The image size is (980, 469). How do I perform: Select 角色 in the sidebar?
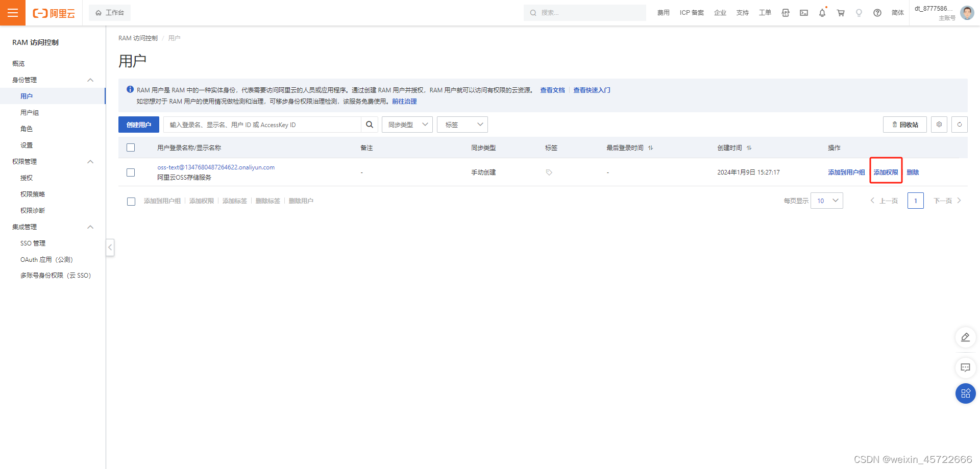(27, 129)
